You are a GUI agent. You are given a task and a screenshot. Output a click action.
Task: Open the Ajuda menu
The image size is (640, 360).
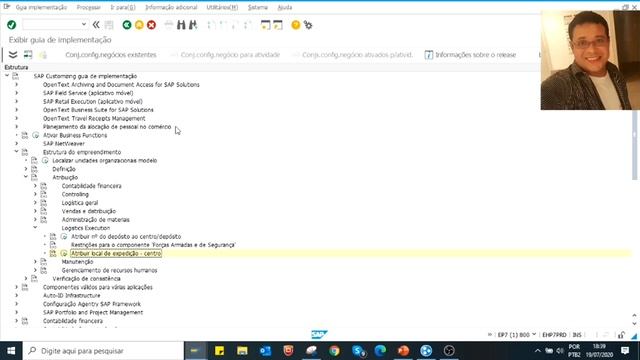point(284,7)
